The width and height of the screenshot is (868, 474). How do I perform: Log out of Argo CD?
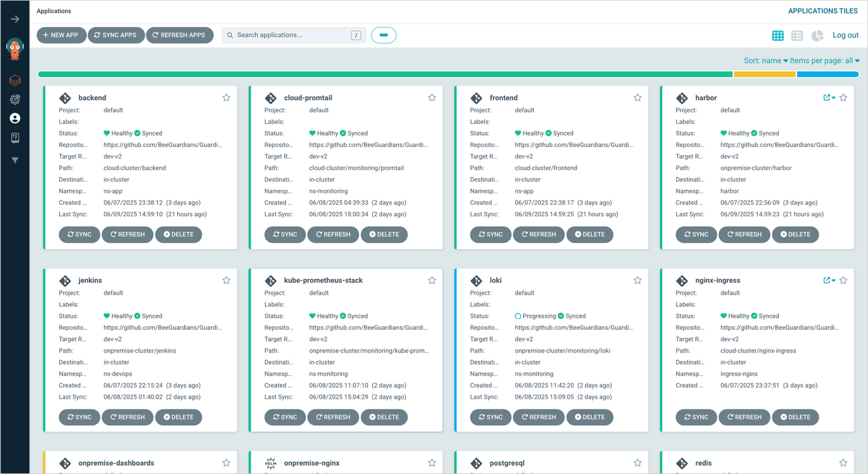coord(845,35)
